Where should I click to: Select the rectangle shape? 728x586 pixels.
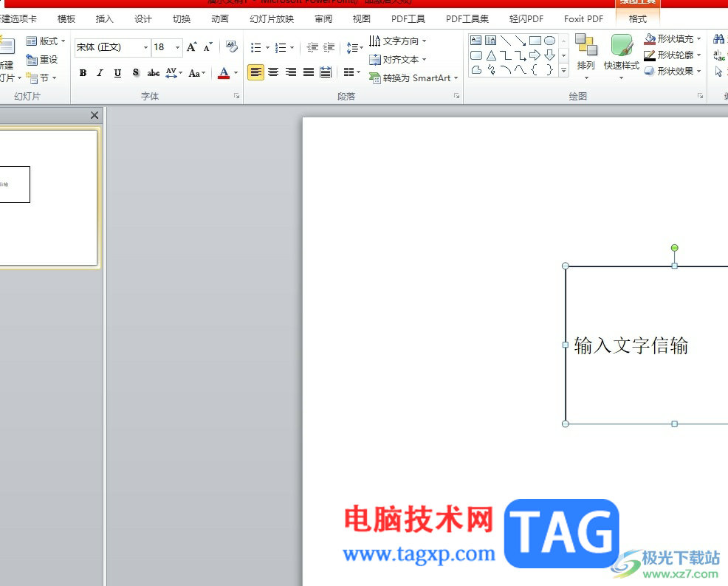[x=535, y=41]
